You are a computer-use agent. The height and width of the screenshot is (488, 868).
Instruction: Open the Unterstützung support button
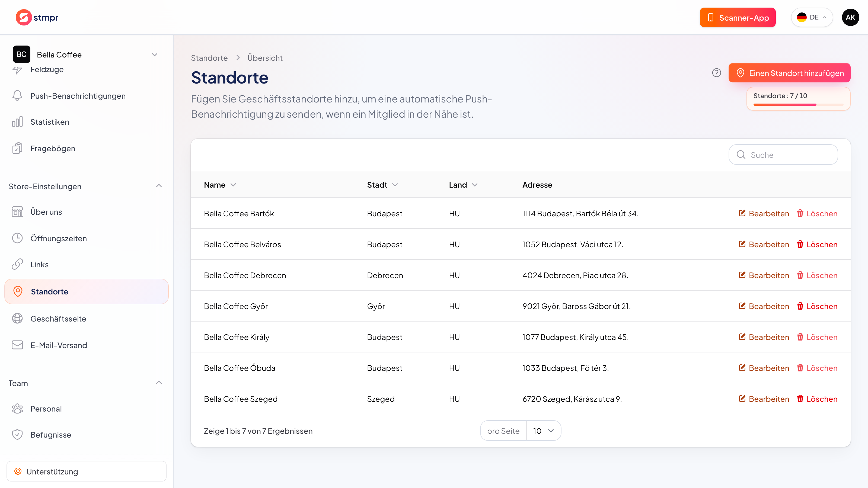click(87, 471)
